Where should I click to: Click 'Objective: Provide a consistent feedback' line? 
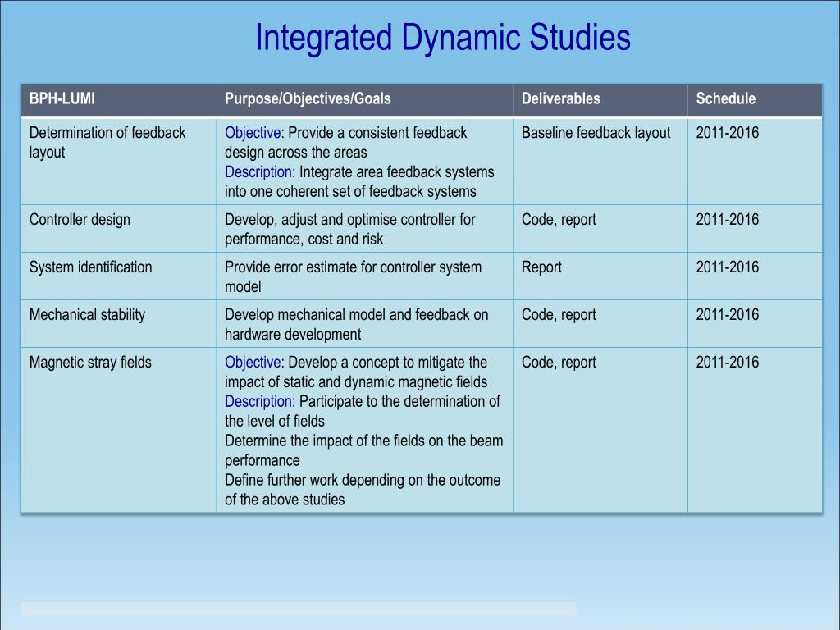(345, 133)
